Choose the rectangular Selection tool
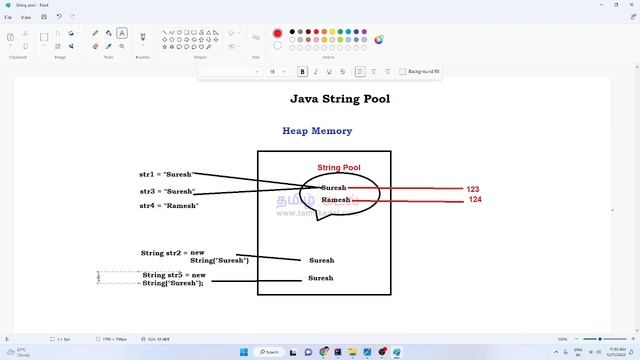The height and width of the screenshot is (360, 640). 44,37
